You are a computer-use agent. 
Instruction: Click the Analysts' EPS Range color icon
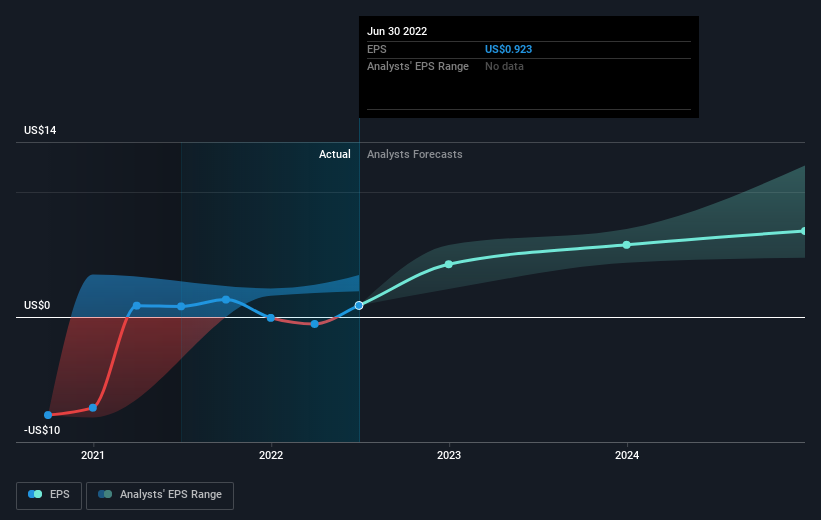tap(105, 494)
